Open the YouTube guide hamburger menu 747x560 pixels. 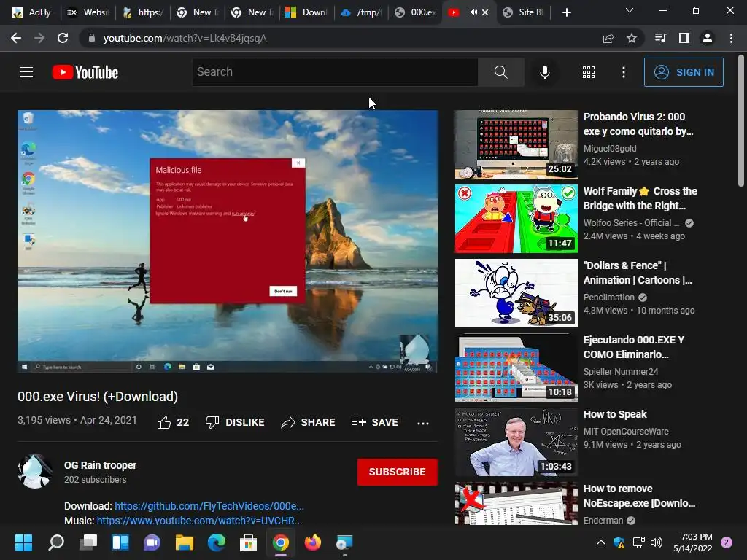point(26,72)
